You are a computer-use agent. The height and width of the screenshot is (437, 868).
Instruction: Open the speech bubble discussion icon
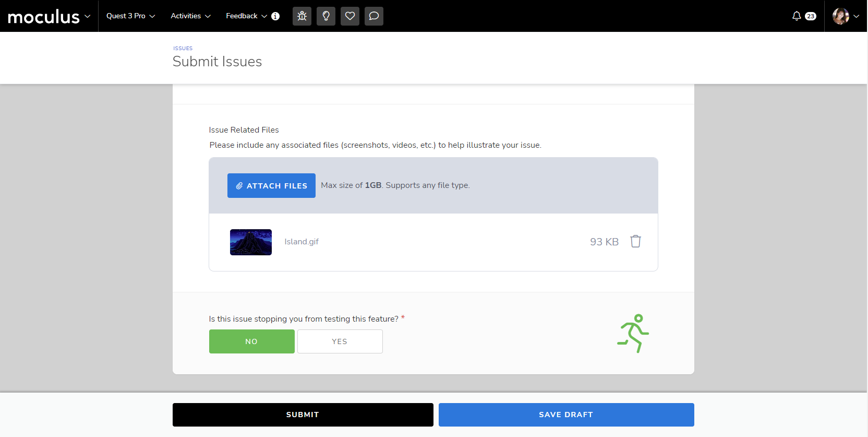click(374, 16)
